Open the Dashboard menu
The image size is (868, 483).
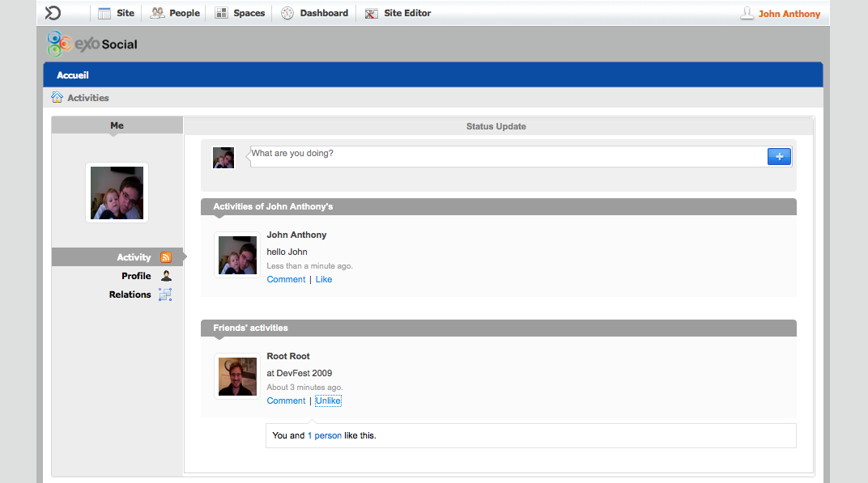[315, 13]
